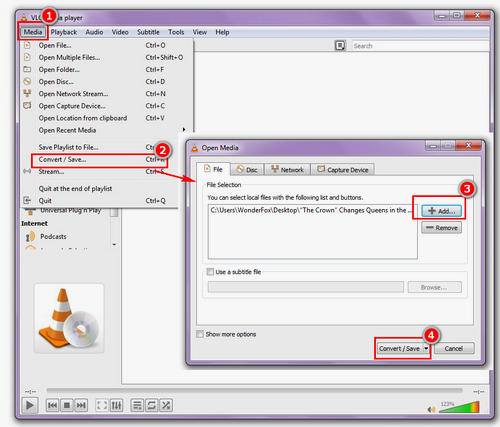Click the Open Network Stream icon
The width and height of the screenshot is (500, 427).
coord(27,93)
